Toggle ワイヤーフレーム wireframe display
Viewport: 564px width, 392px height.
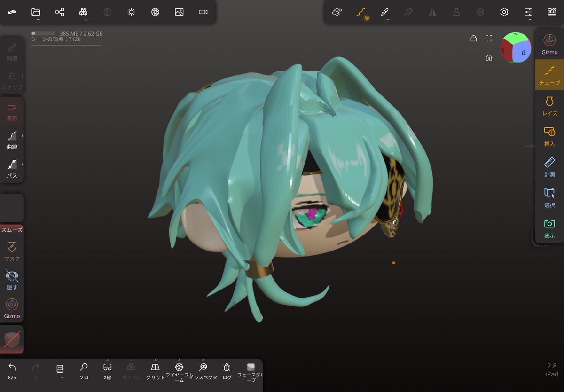click(179, 371)
